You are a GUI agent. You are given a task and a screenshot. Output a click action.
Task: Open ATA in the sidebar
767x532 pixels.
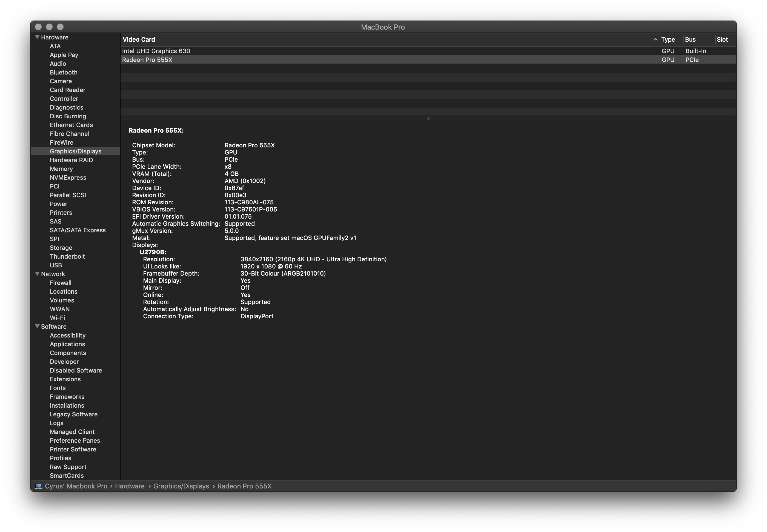click(55, 46)
